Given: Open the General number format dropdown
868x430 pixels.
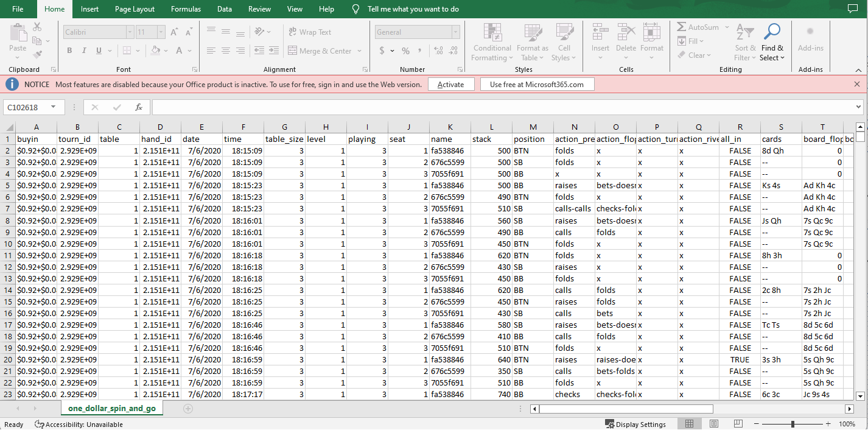Looking at the screenshot, I should tap(455, 32).
